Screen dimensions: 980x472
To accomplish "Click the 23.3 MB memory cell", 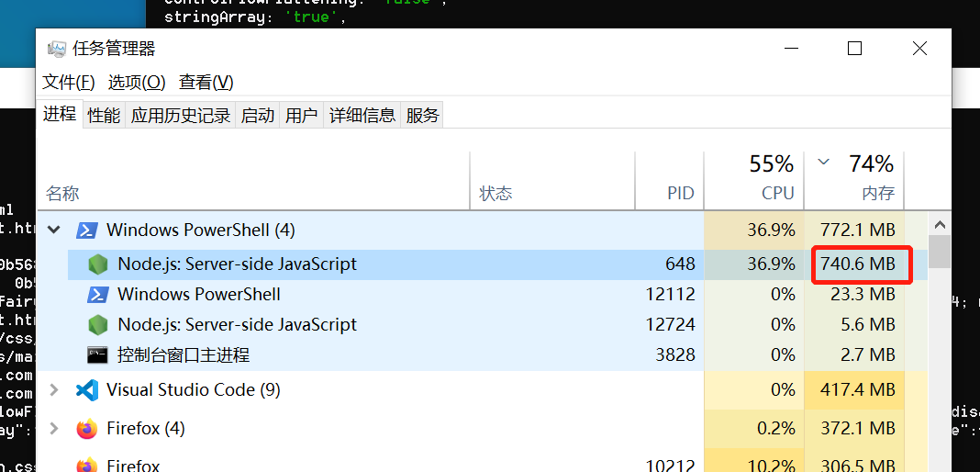I will (853, 295).
